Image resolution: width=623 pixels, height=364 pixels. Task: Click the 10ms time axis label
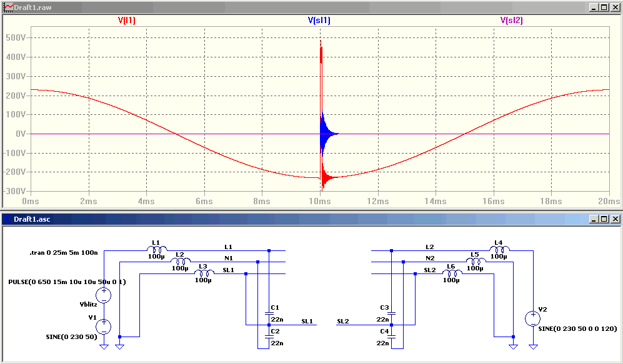(319, 201)
